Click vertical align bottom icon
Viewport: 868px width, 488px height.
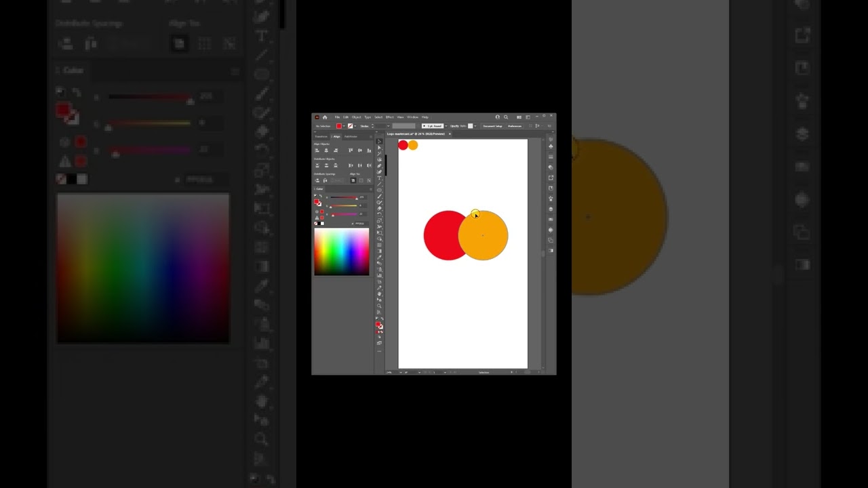click(x=369, y=150)
